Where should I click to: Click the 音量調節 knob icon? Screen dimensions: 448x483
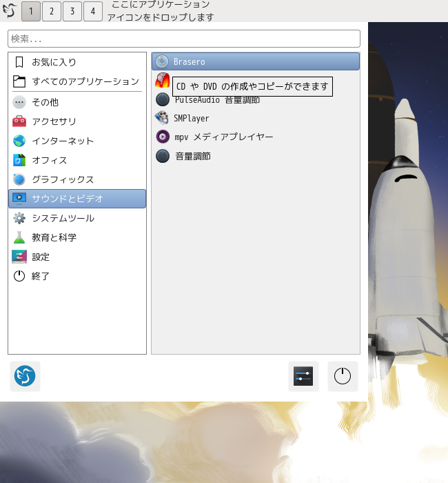pos(163,156)
